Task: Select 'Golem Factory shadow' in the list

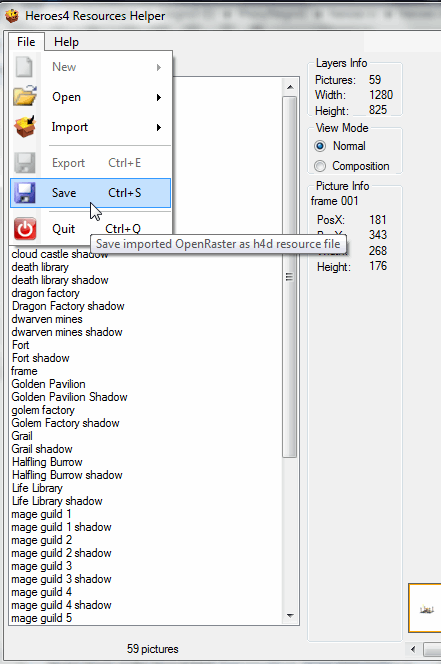Action: [x=65, y=423]
